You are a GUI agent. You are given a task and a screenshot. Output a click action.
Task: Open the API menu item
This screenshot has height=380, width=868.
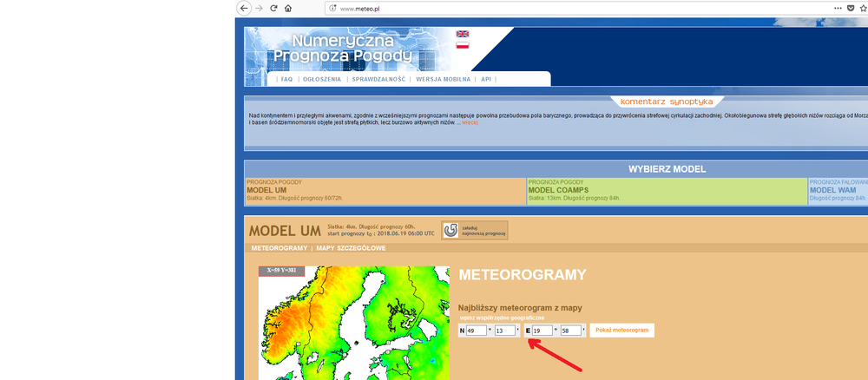486,80
